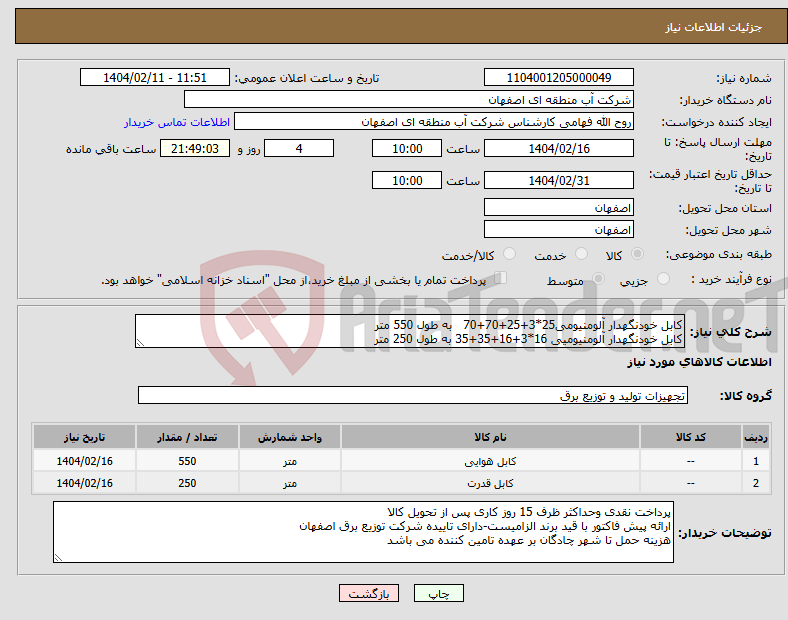Click row number 2 cell
Screen dimensions: 788x620
click(756, 483)
